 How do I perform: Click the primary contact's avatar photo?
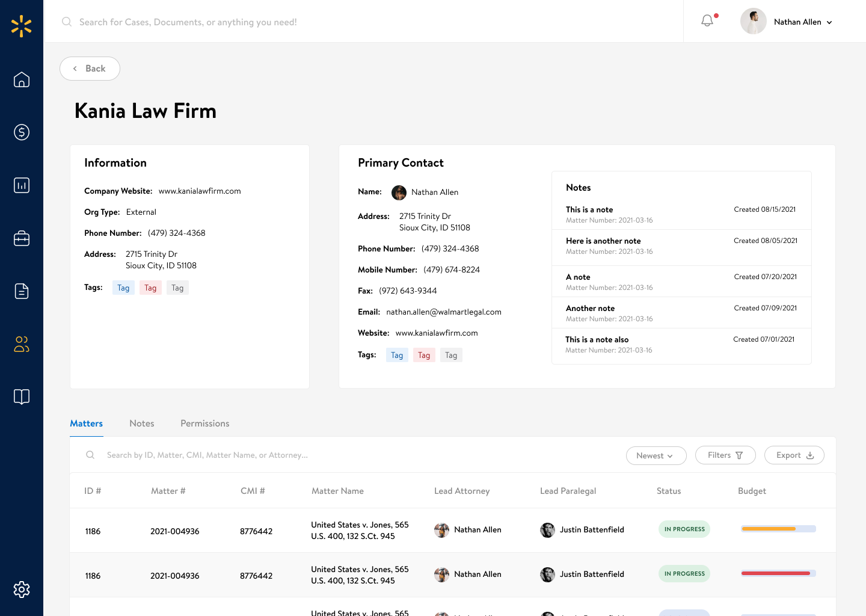coord(399,192)
